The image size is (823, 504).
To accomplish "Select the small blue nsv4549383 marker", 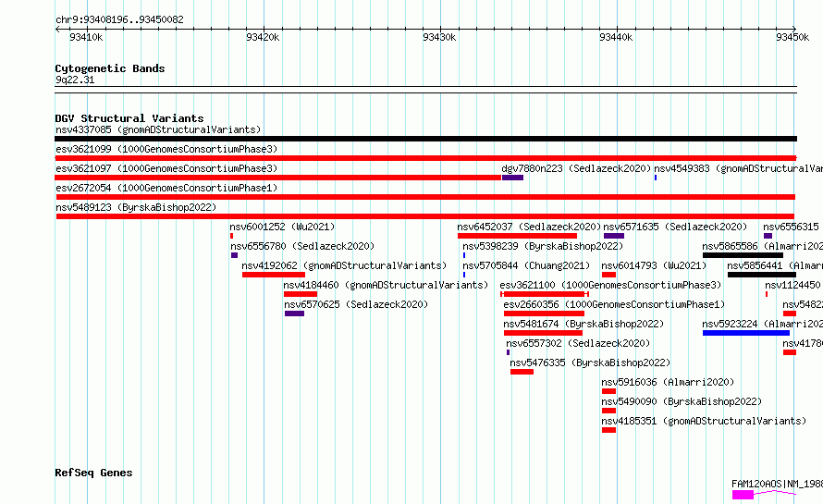I will [x=656, y=178].
